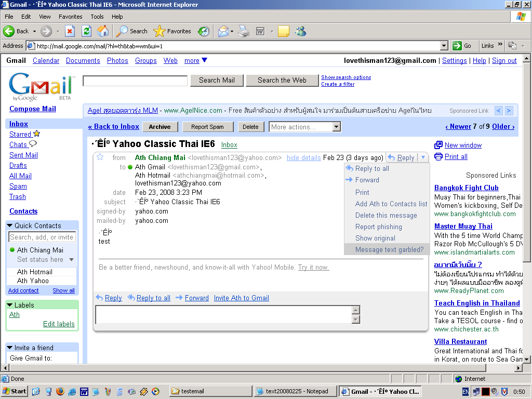532x399 pixels.
Task: Click the previous sponsored link arrow
Action: click(x=498, y=111)
